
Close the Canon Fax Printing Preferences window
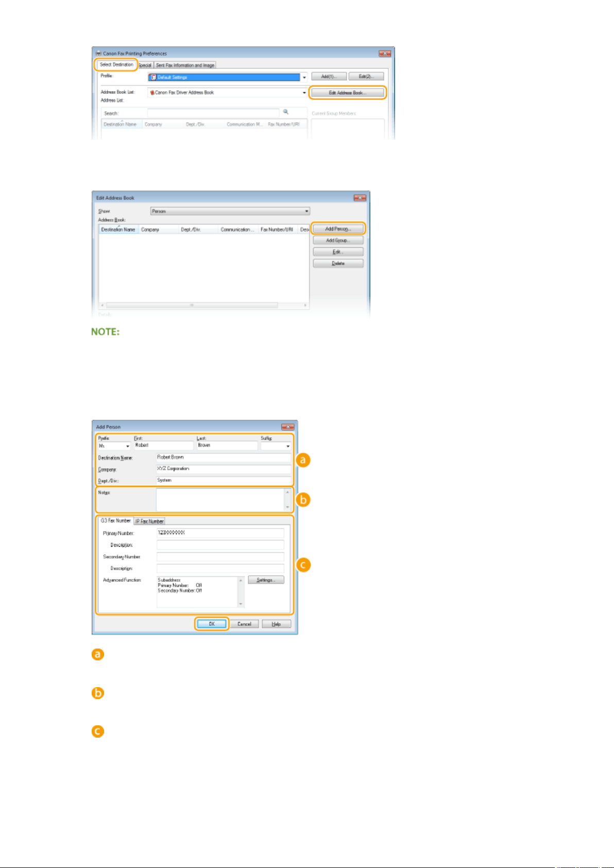(384, 54)
